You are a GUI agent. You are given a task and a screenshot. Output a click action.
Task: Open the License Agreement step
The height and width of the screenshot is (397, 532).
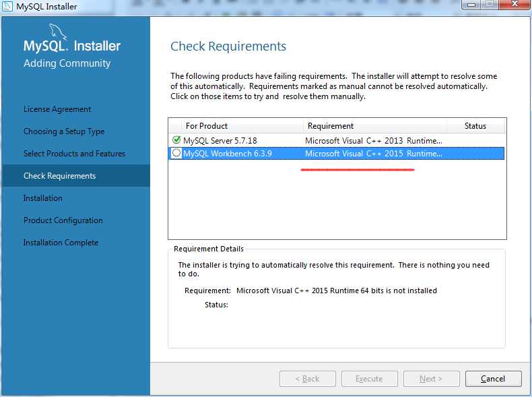click(x=57, y=109)
